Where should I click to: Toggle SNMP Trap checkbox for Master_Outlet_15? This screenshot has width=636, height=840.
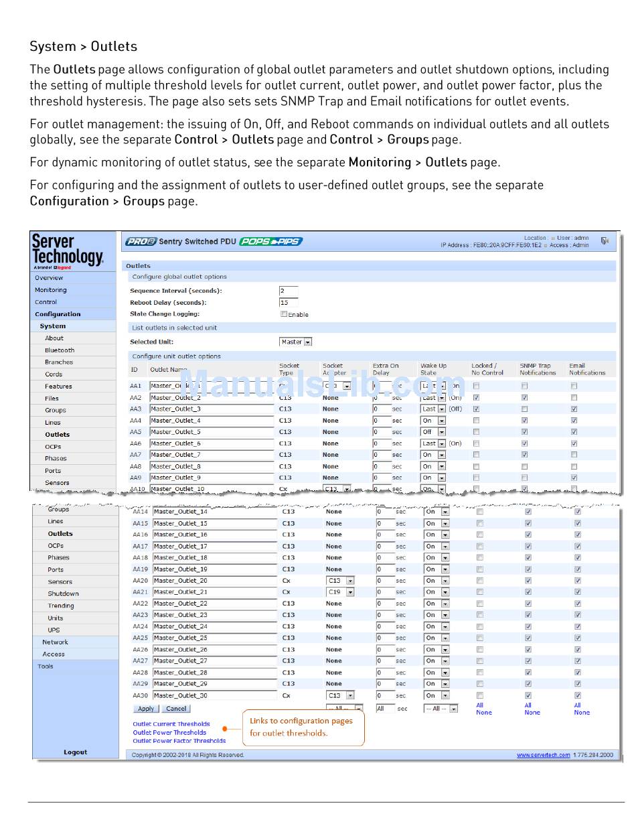(x=528, y=523)
